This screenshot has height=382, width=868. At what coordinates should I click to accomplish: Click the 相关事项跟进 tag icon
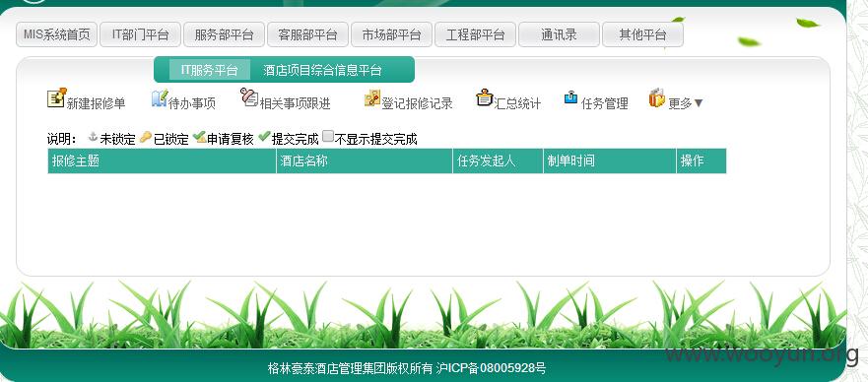[x=249, y=97]
